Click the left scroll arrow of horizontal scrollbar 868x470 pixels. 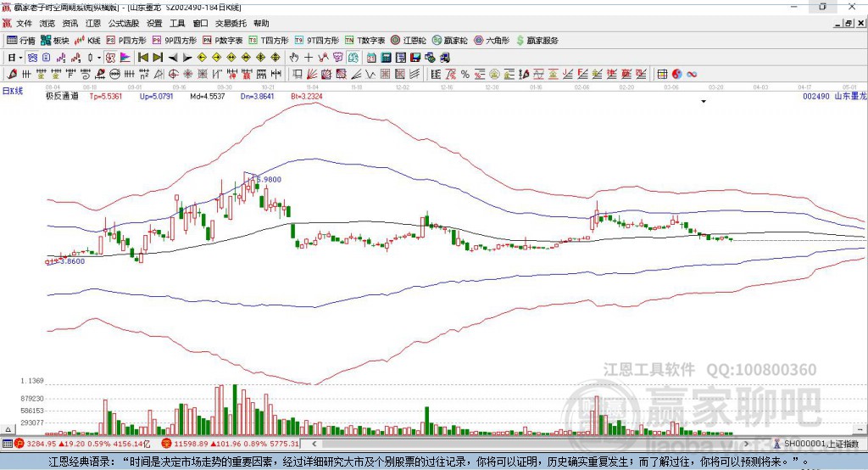click(314, 444)
